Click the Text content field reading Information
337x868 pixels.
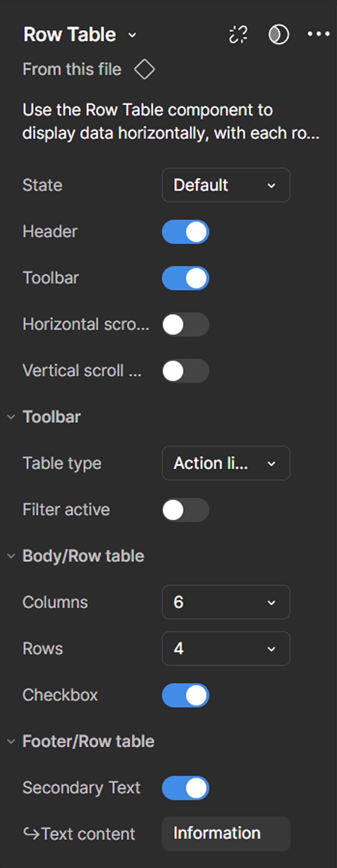[x=226, y=834]
